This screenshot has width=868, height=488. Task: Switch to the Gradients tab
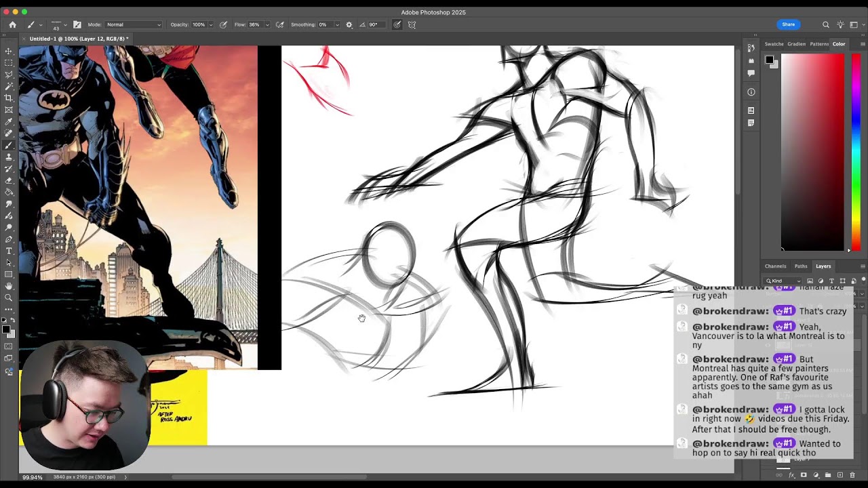click(x=796, y=44)
